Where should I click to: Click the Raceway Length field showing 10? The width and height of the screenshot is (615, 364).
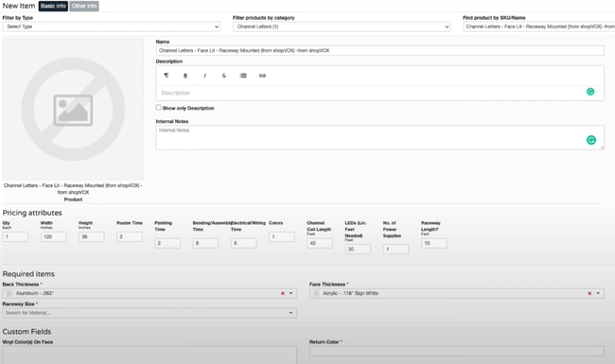tap(433, 243)
